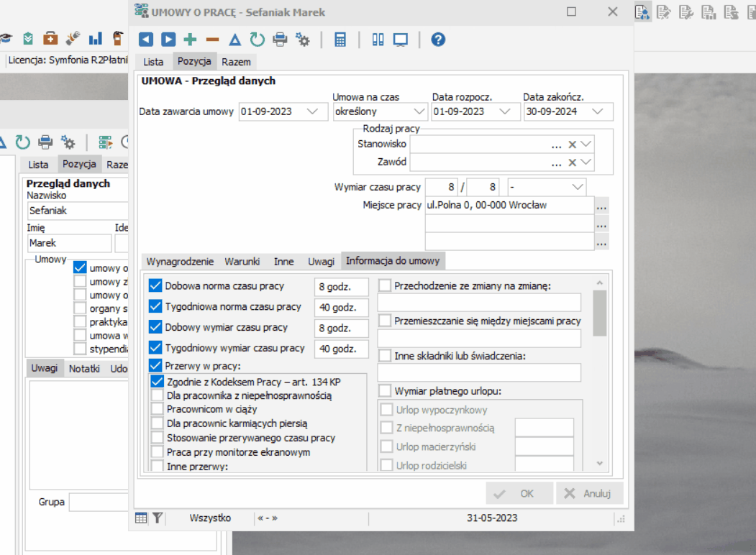
Task: Toggle Przerwy w pracy checkbox
Action: pos(155,365)
